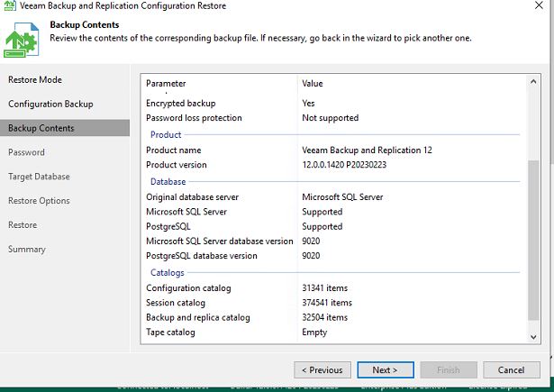Viewport: 554px width, 392px height.
Task: Select the Configuration Backup step in sidebar
Action: click(x=50, y=105)
